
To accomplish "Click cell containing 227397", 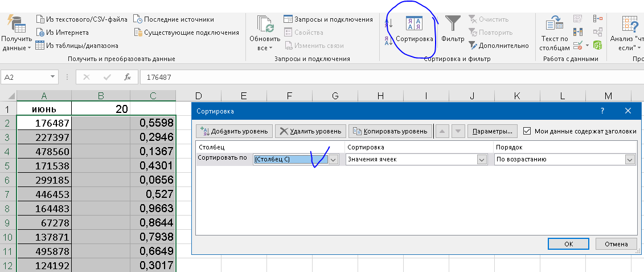I will coord(44,137).
